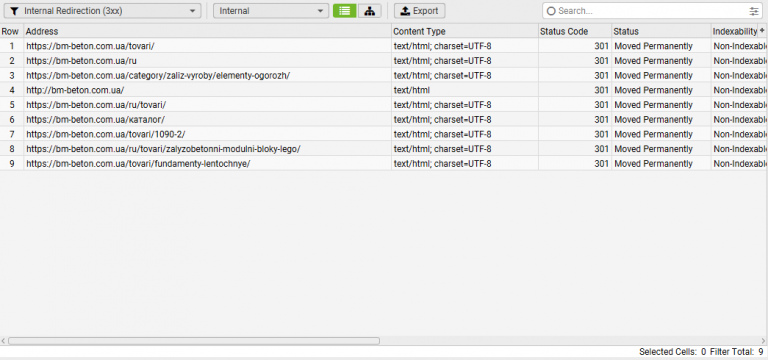Sort by Status column header
The width and height of the screenshot is (768, 360).
tap(661, 31)
